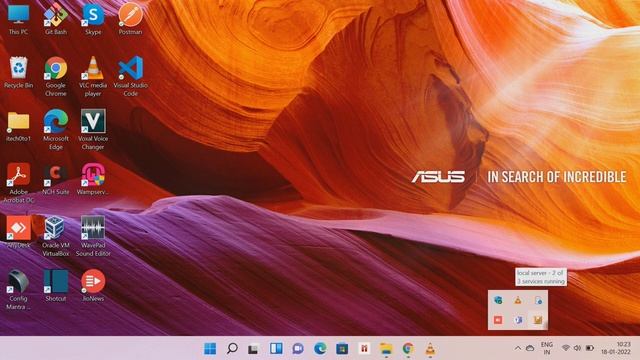Select Google Chrome desktop icon
Screen dimensions: 640x360
tap(56, 77)
